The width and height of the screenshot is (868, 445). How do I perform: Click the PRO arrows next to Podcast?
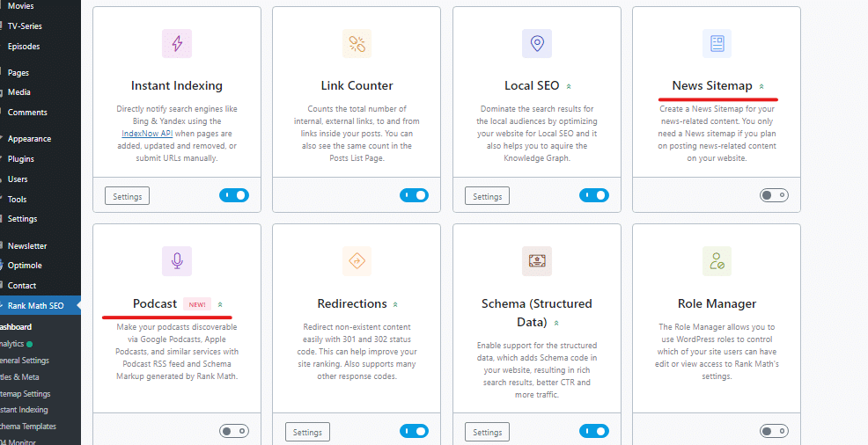pyautogui.click(x=220, y=304)
